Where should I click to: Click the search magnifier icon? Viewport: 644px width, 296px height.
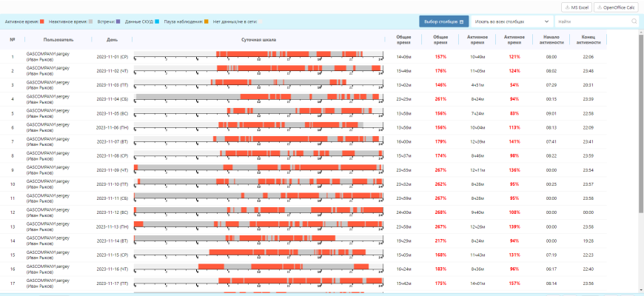[x=634, y=22]
